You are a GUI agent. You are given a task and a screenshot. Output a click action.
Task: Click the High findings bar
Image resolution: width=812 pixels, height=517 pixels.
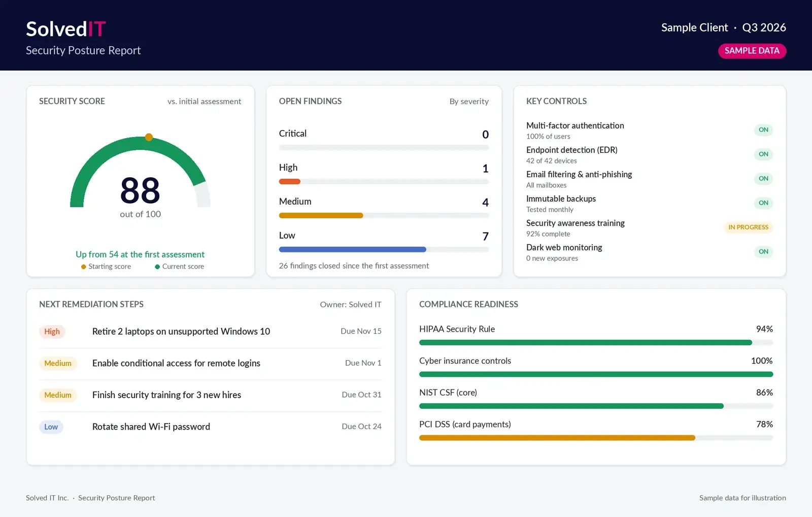coord(384,182)
